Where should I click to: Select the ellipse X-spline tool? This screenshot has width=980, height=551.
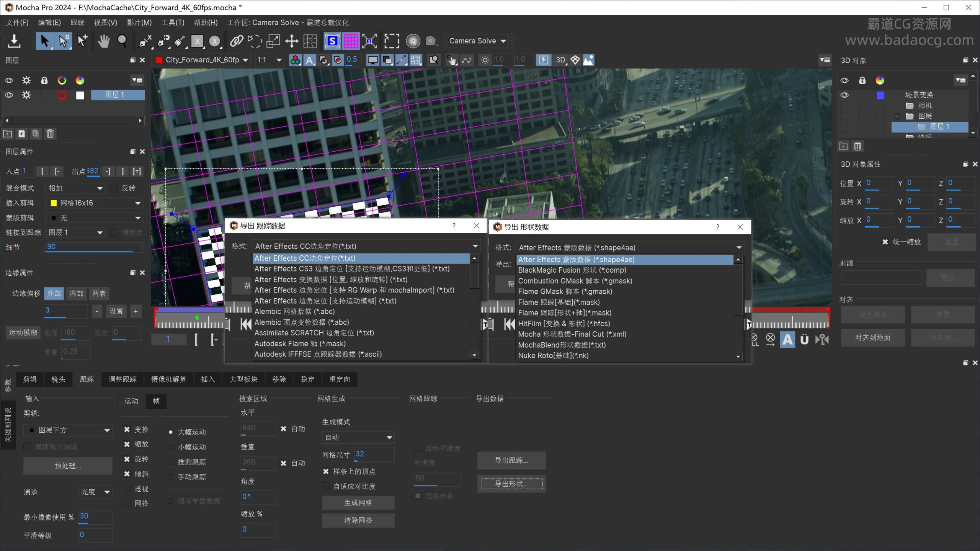215,41
